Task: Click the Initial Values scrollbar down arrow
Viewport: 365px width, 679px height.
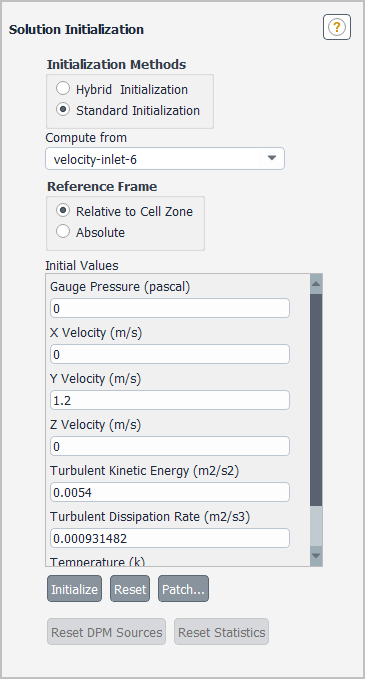Action: [316, 556]
